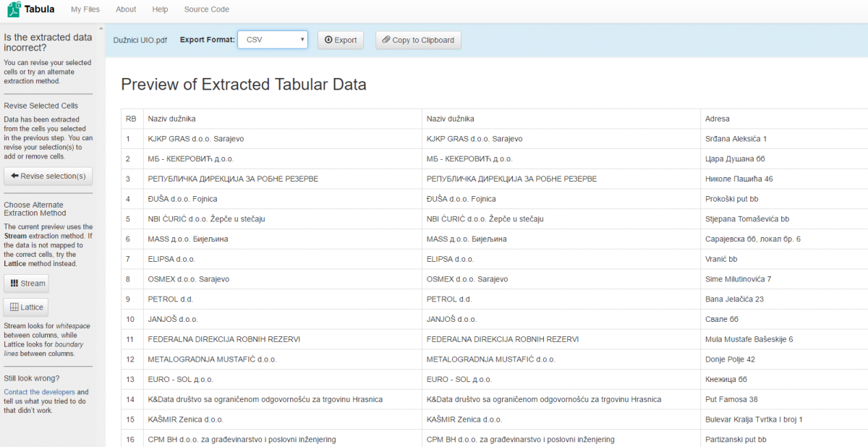Go back using Revise selection(s) button
This screenshot has width=868, height=447.
[48, 176]
